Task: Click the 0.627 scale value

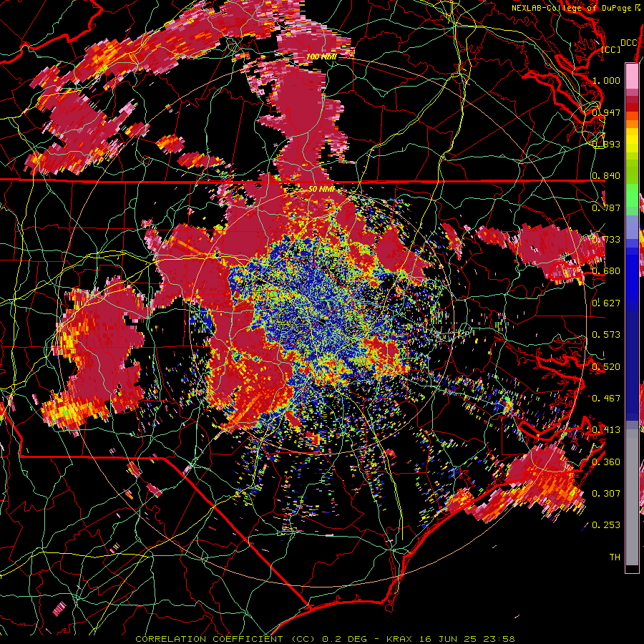Action: (606, 303)
